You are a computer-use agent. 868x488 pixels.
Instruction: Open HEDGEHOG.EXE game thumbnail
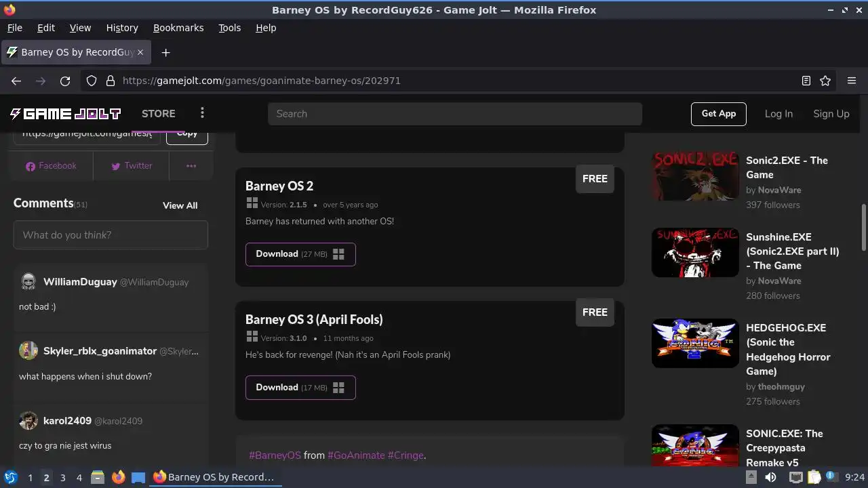coord(695,343)
